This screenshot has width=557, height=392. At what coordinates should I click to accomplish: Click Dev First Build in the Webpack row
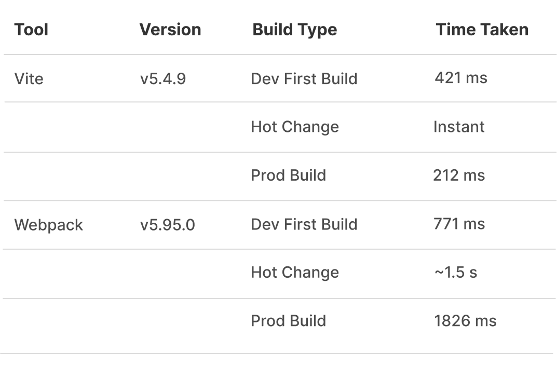point(304,224)
